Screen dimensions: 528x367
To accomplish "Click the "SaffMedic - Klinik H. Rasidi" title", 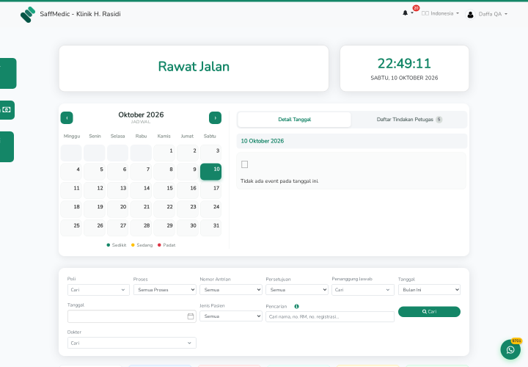I will click(x=80, y=14).
